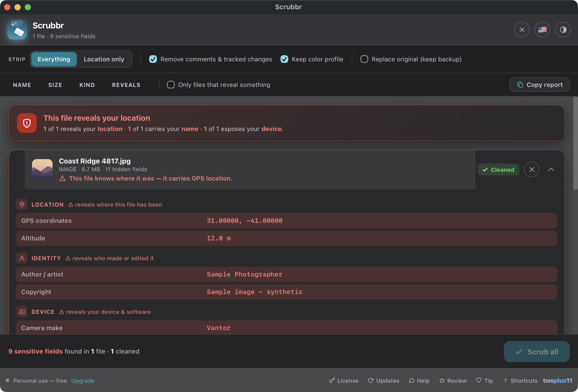Screen dimensions: 578x392
Task: Toggle Remove comments & tracked changes checkbox
Action: 153,59
